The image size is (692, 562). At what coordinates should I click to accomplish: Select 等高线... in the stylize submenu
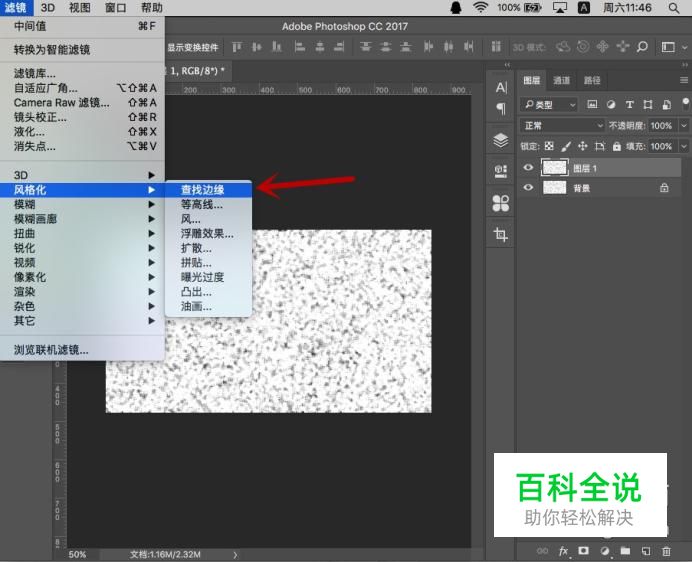(208, 204)
